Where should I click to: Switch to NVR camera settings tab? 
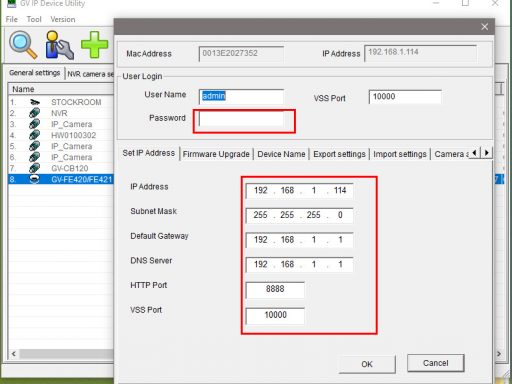(90, 74)
